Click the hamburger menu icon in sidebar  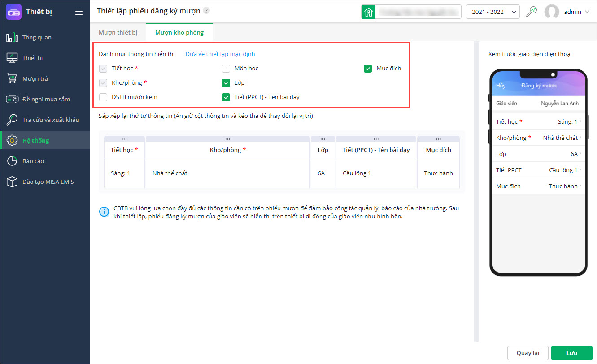click(79, 12)
